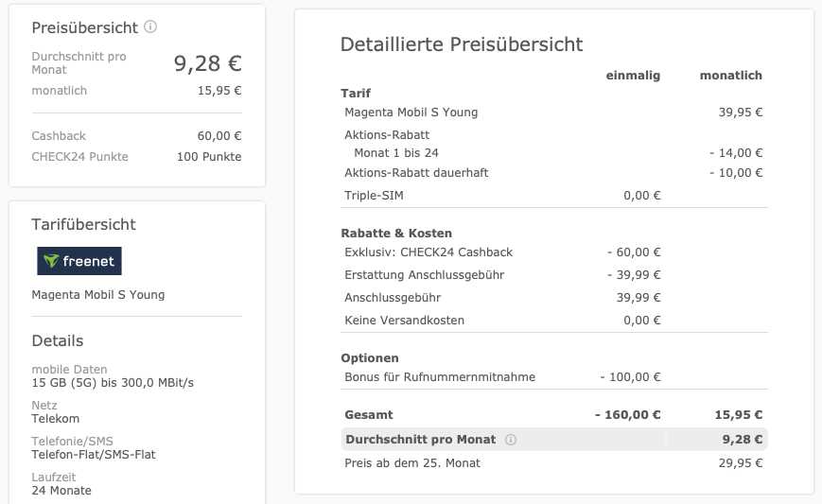Click Magenta Mobil S Young under freenet logo
Screen dimensions: 822x504
98,294
